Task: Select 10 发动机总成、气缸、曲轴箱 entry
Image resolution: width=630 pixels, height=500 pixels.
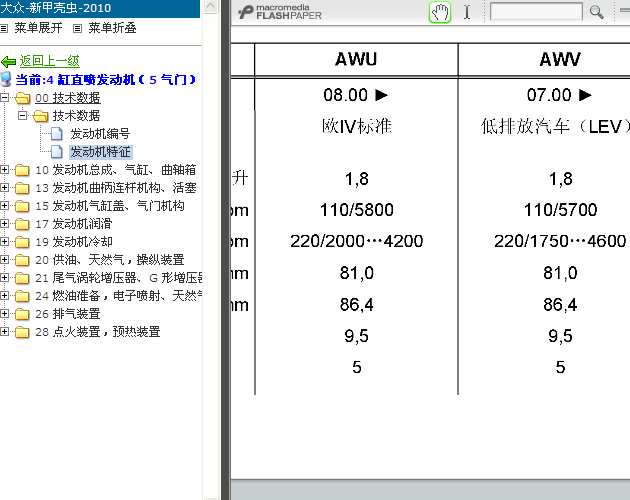Action: pos(116,170)
